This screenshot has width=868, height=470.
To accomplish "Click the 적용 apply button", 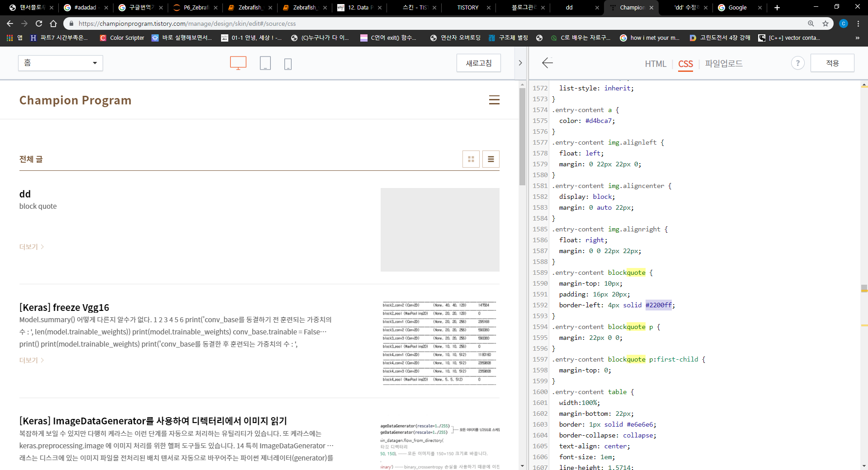I will click(x=832, y=63).
